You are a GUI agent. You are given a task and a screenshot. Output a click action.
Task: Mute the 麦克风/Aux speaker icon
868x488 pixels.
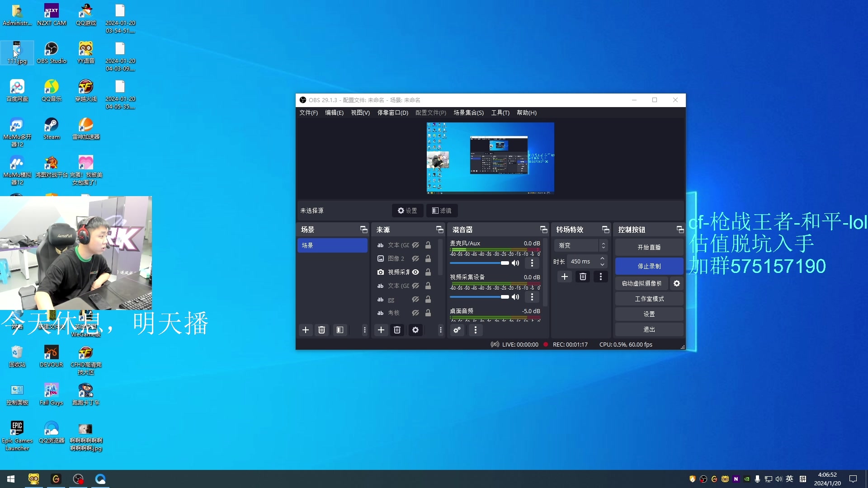pos(515,263)
